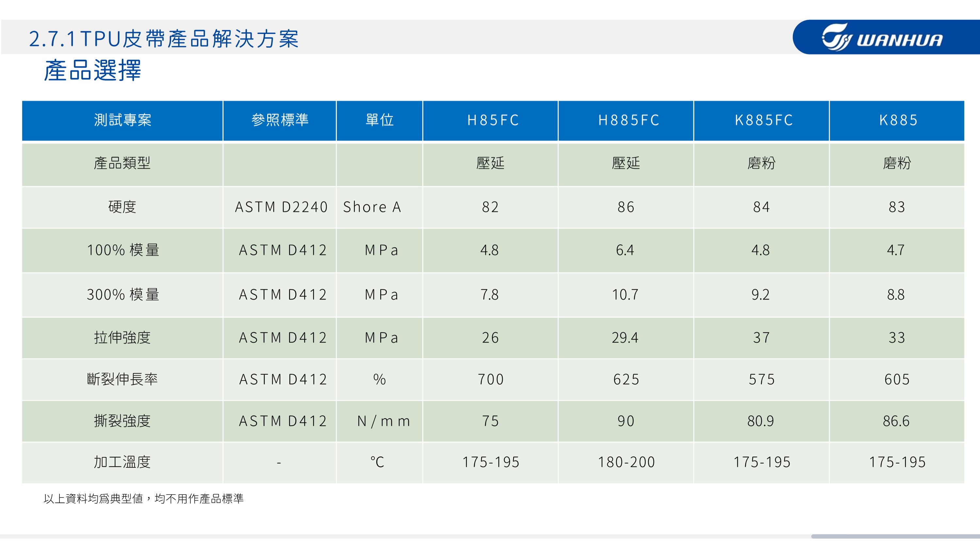Click '磨粉' under the K885FC column

point(761,163)
